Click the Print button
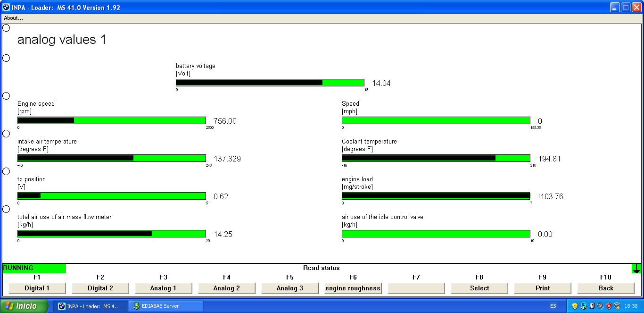This screenshot has height=313, width=644. click(x=543, y=288)
